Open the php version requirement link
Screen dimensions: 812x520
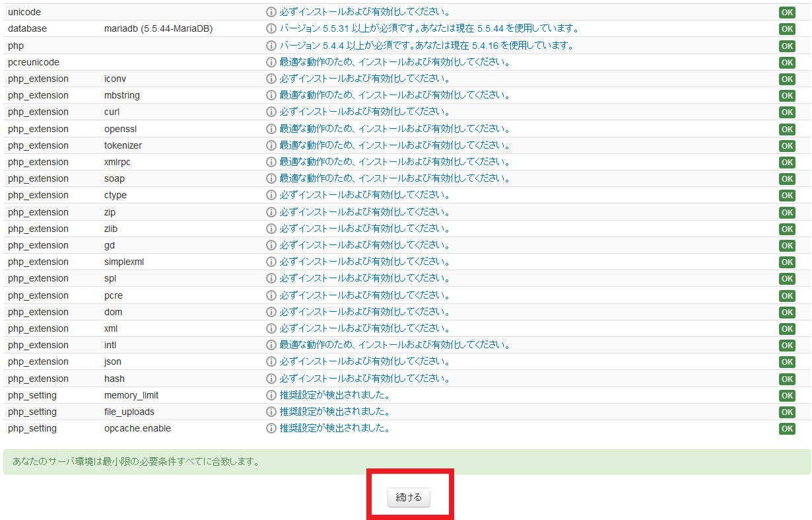tap(426, 46)
